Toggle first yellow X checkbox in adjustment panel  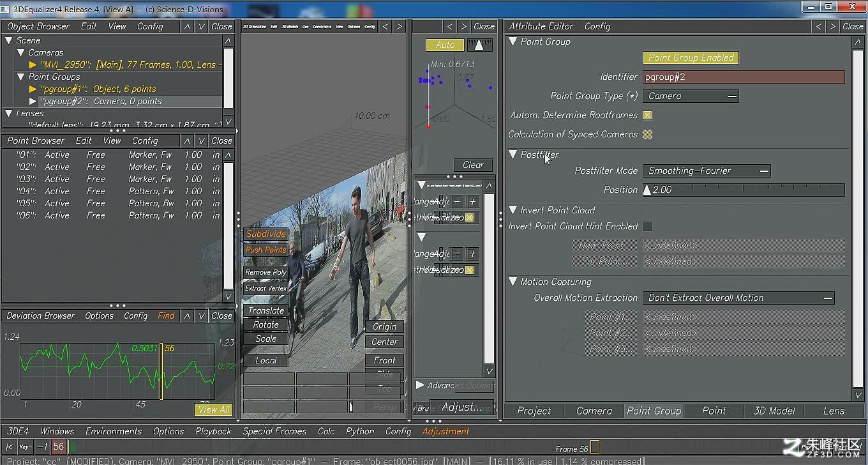470,218
